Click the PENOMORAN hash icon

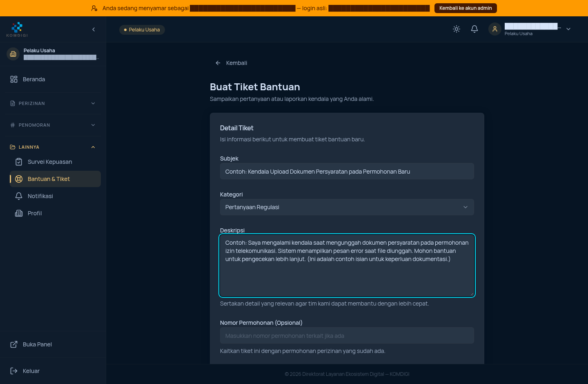coord(13,125)
